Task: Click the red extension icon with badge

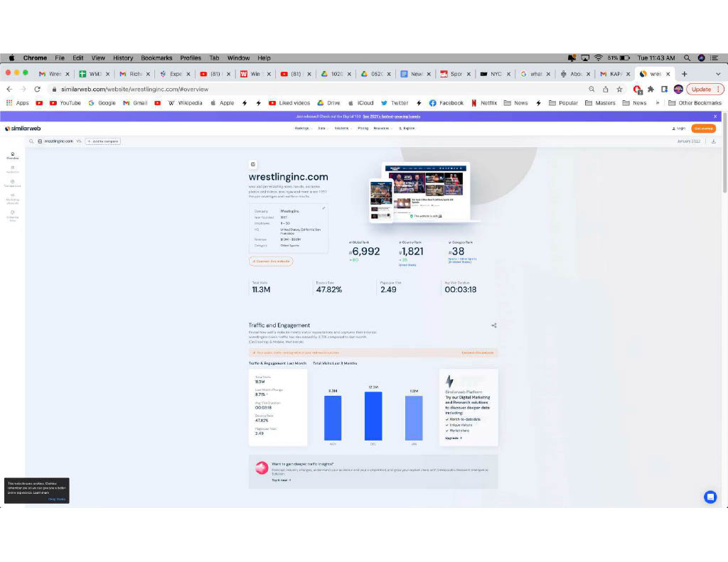Action: coord(638,90)
